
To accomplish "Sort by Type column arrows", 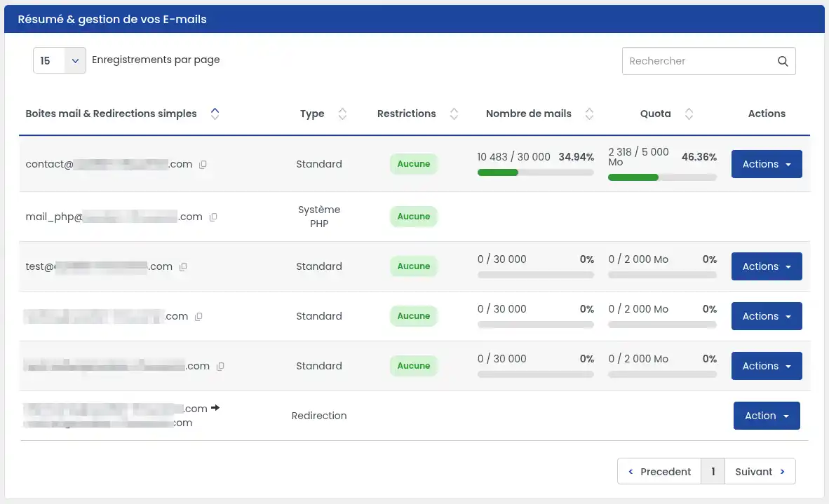I will tap(342, 114).
